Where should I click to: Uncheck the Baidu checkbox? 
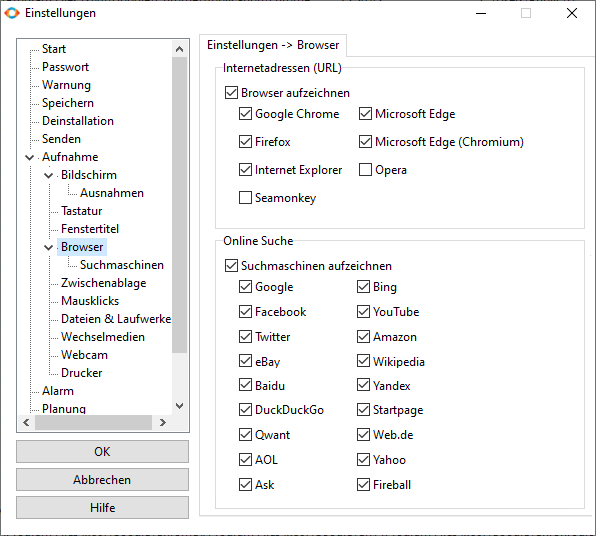tap(245, 385)
